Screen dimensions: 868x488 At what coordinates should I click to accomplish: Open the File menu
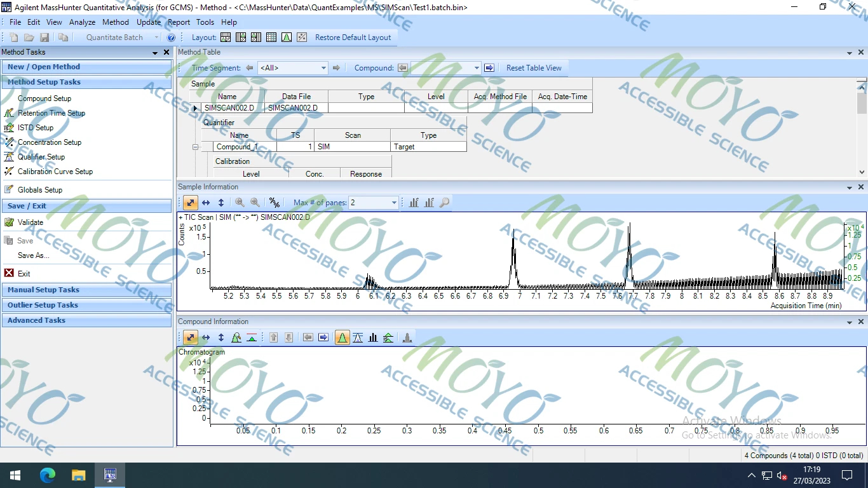(x=15, y=22)
